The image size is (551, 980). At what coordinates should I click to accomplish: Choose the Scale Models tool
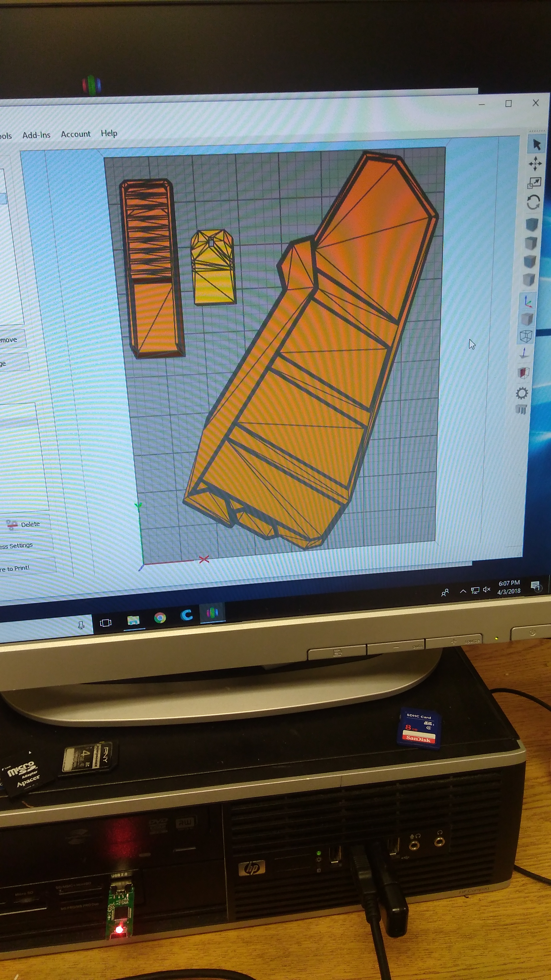(x=534, y=183)
